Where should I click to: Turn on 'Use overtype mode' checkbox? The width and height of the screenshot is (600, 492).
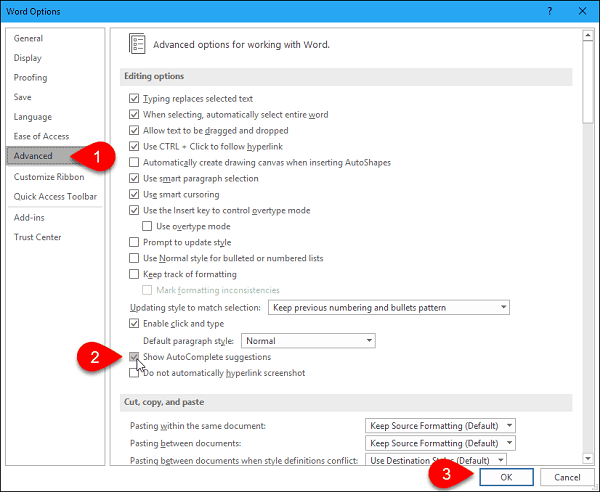click(x=149, y=226)
